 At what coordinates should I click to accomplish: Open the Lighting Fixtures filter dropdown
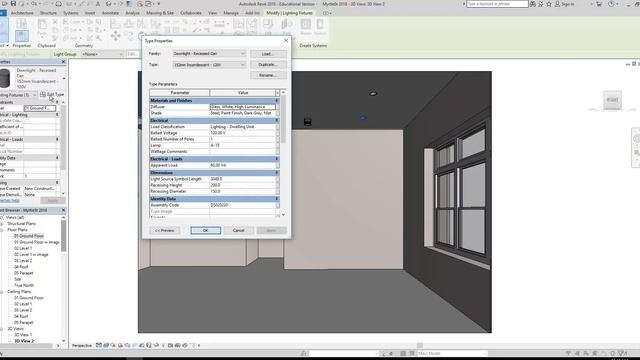34,95
